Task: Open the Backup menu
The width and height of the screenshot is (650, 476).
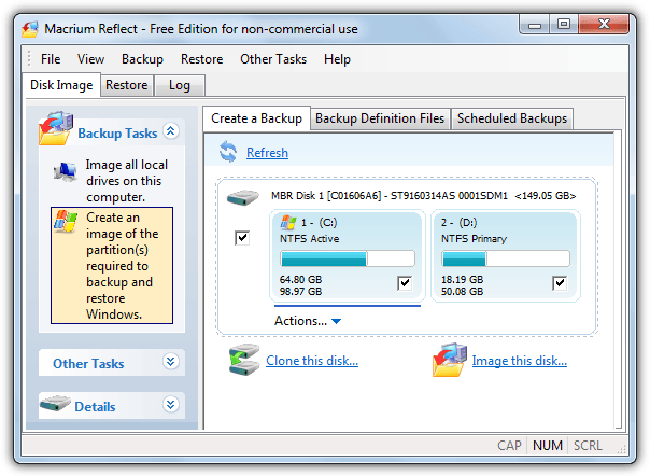Action: pos(142,59)
